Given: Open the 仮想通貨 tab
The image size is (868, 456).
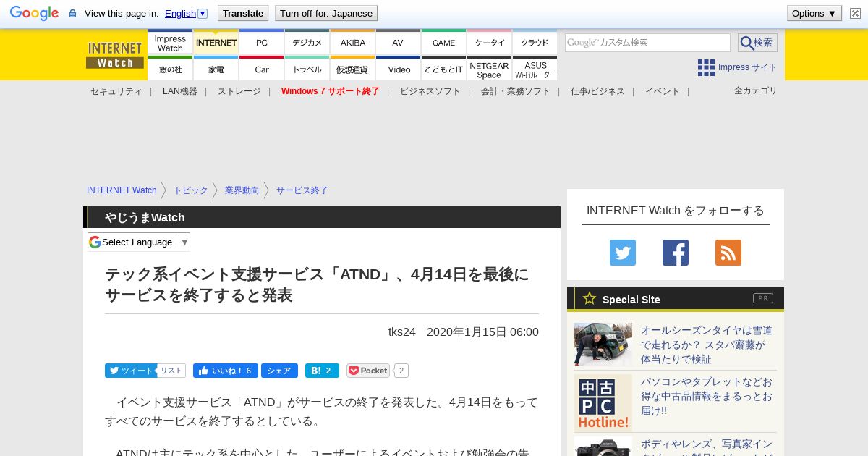Looking at the screenshot, I should tap(353, 69).
